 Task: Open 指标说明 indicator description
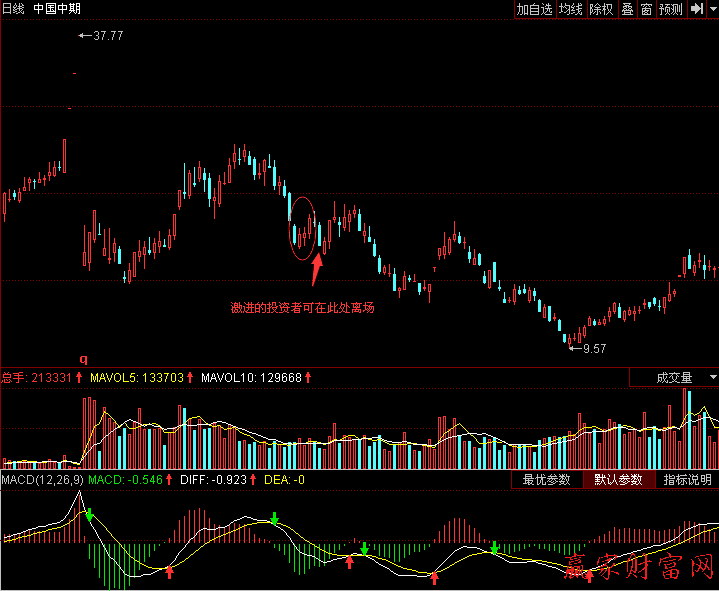click(x=688, y=480)
